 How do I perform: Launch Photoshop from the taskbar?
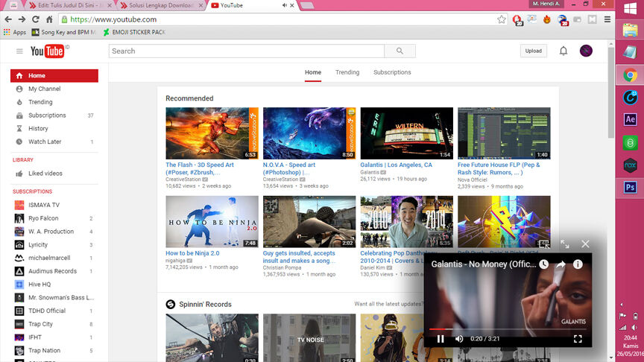(x=630, y=187)
